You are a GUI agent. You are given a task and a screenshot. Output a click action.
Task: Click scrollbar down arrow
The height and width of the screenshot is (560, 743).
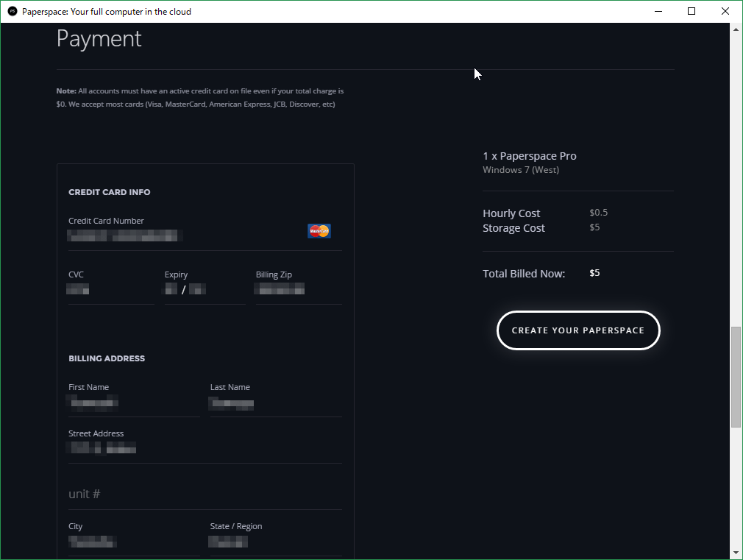point(736,553)
